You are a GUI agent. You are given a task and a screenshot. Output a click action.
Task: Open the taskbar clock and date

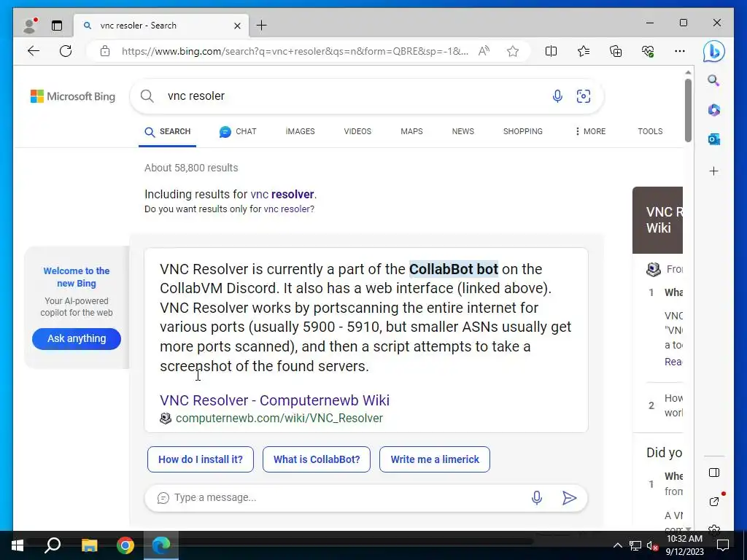[x=684, y=545]
